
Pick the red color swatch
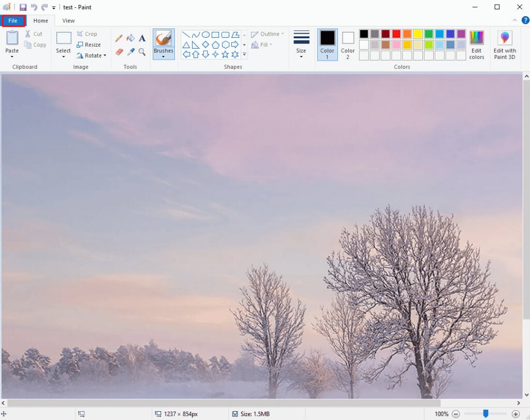(x=396, y=34)
